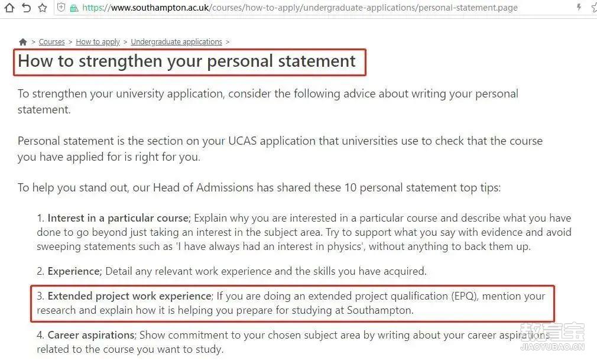Focus the southampton.ac.uk address bar
The width and height of the screenshot is (597, 364).
(x=300, y=8)
